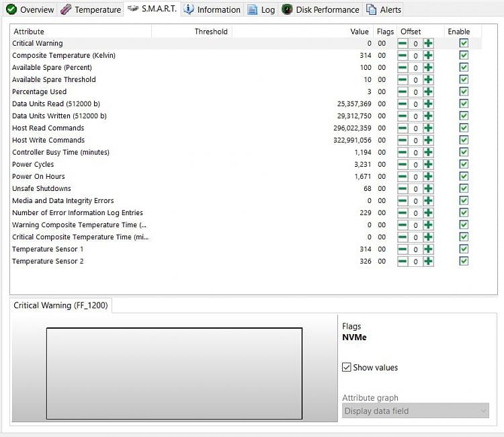Screen dimensions: 504x437
Task: Toggle Enable checkbox for Composite Temperature
Action: tap(464, 55)
